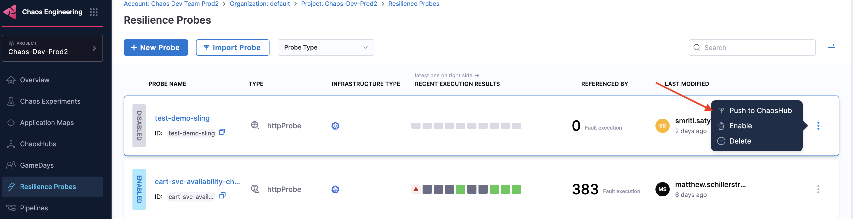Close the test-demo-sling three-dot menu
Screen dimensions: 868x219
818,126
